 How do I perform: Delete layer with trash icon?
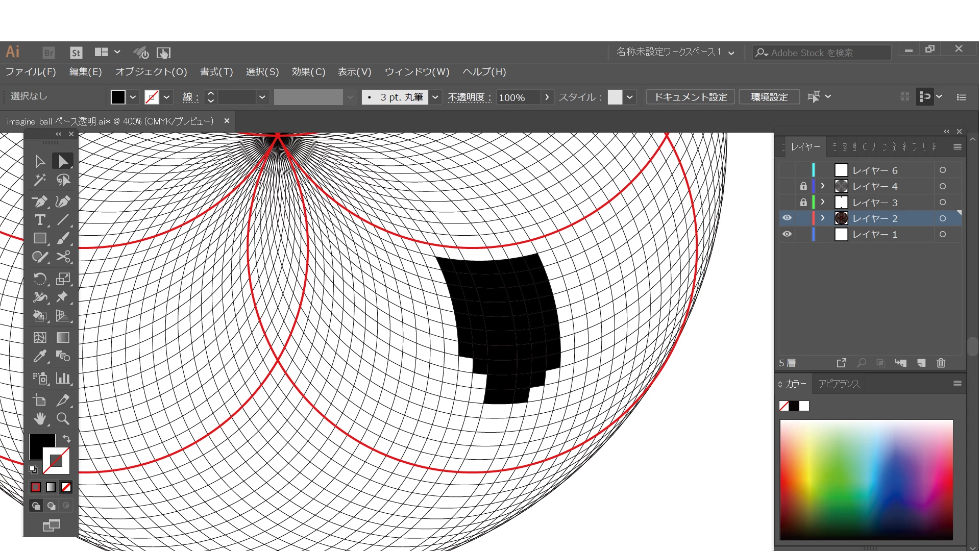pos(941,363)
